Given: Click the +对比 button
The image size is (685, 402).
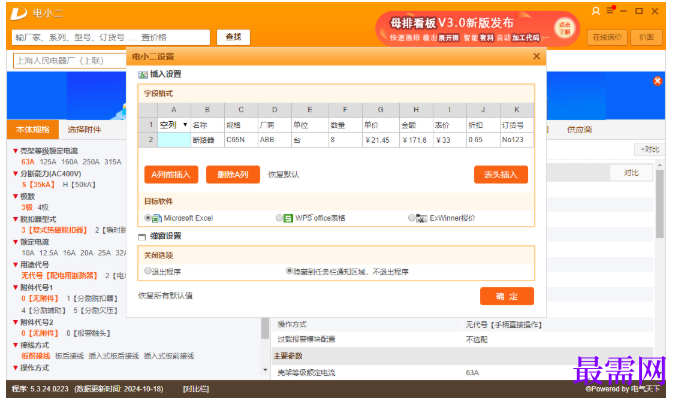Looking at the screenshot, I should (649, 149).
